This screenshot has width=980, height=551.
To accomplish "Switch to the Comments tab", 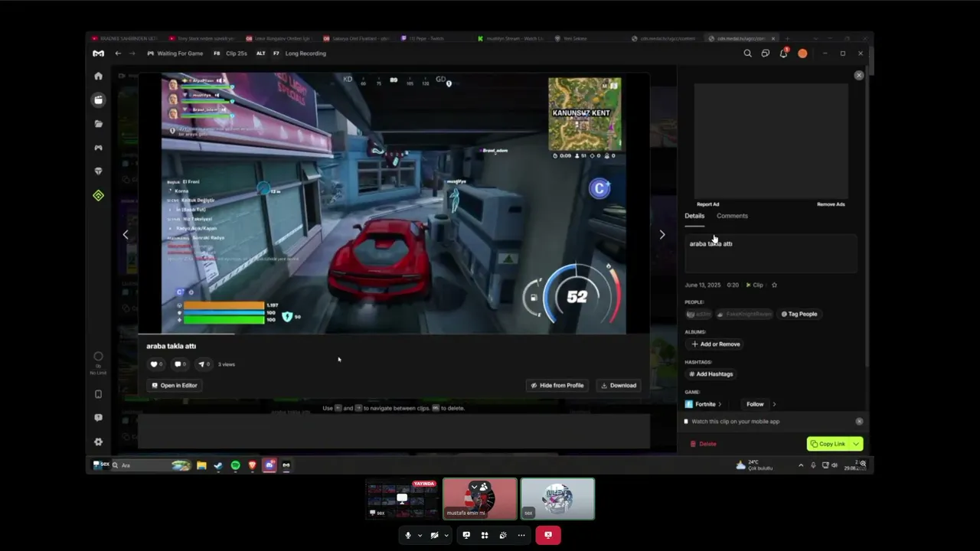I will coord(732,216).
